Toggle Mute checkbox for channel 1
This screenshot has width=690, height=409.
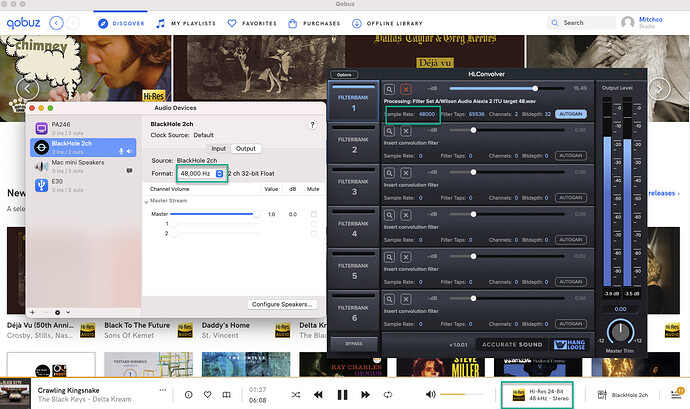click(314, 224)
